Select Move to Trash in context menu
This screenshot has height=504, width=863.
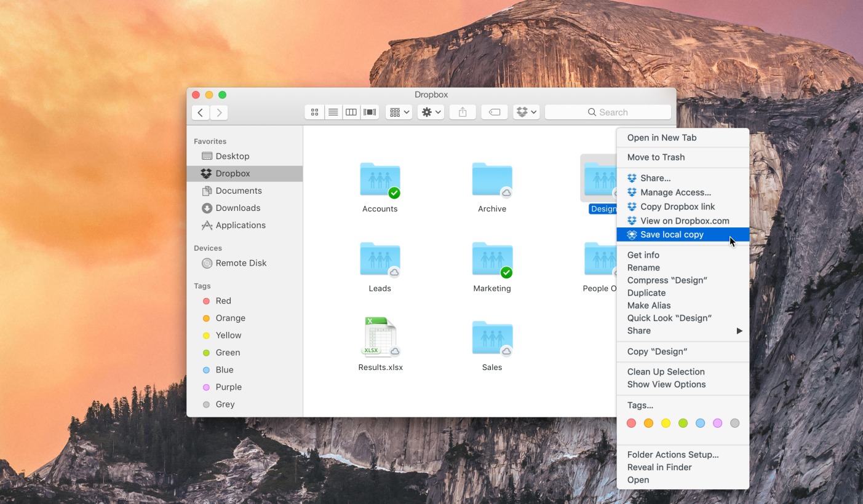tap(656, 157)
